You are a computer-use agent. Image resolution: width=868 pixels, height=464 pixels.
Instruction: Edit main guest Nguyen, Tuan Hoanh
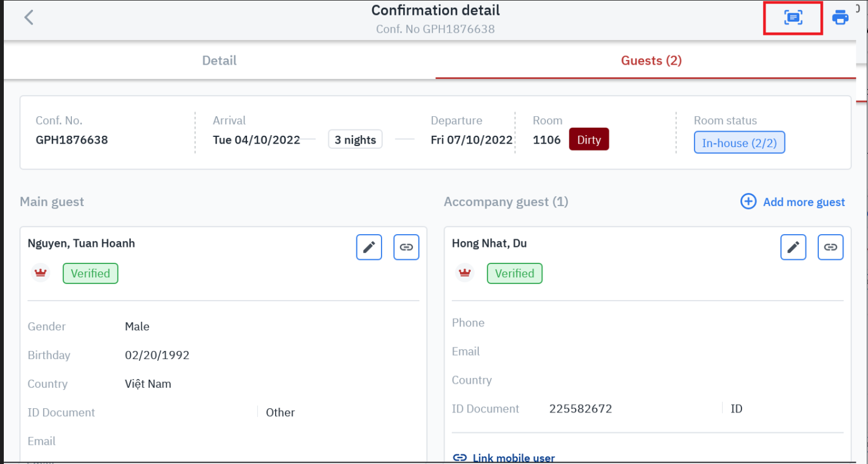click(369, 247)
